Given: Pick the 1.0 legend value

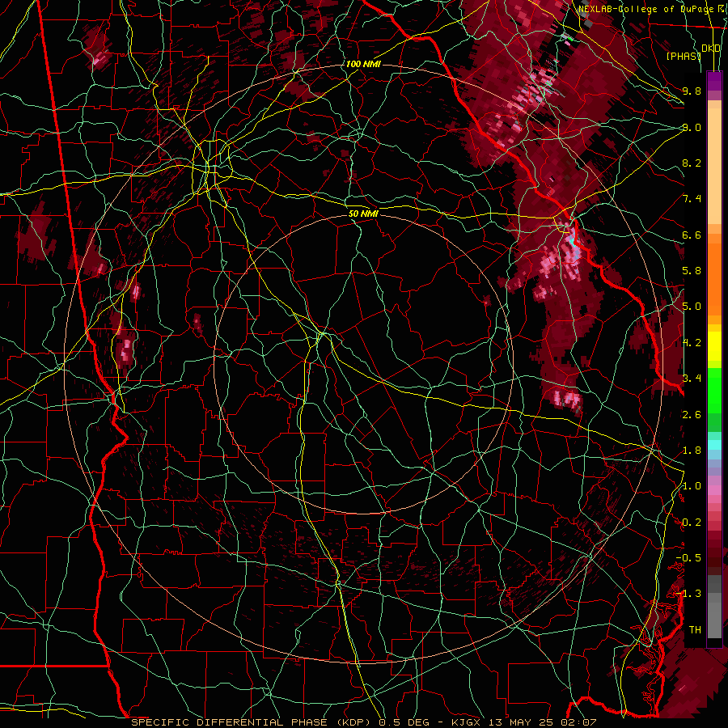Looking at the screenshot, I should pos(692,486).
